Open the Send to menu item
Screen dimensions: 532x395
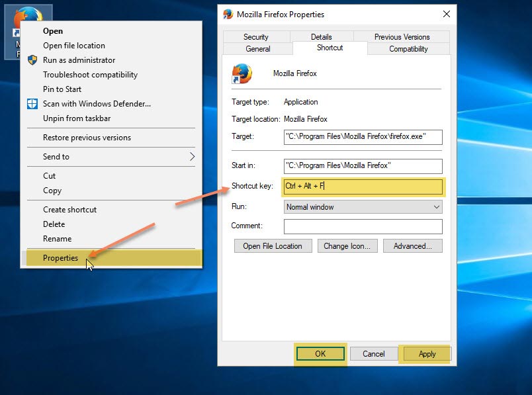(111, 156)
